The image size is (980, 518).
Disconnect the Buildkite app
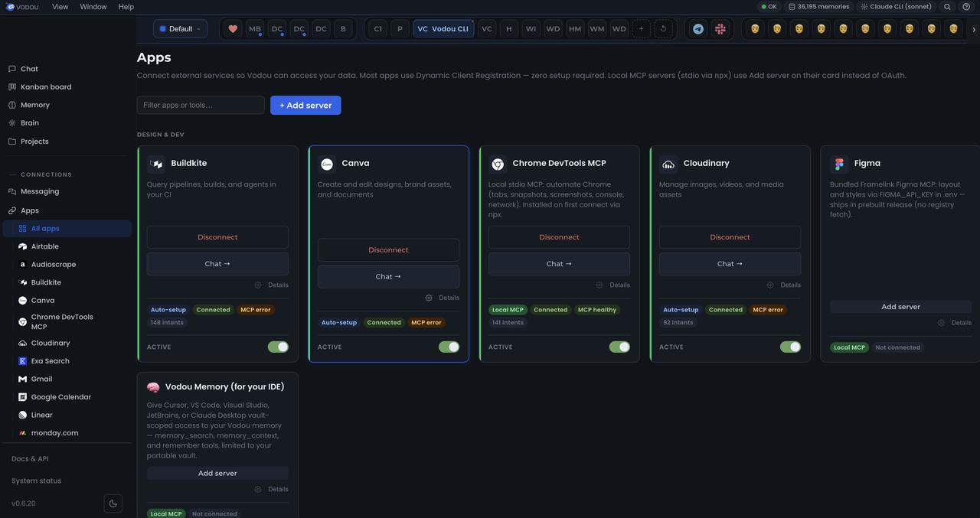(217, 237)
